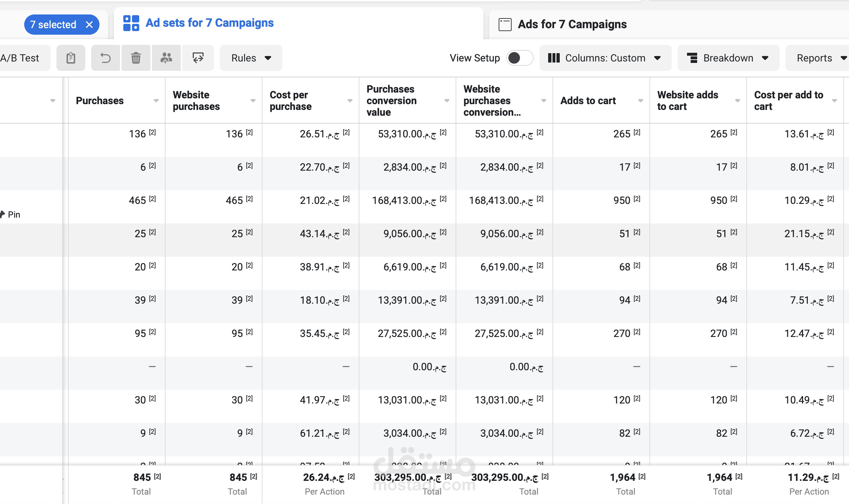Viewport: 849px width, 504px height.
Task: Clear the 7 selected filter with X
Action: click(x=89, y=25)
